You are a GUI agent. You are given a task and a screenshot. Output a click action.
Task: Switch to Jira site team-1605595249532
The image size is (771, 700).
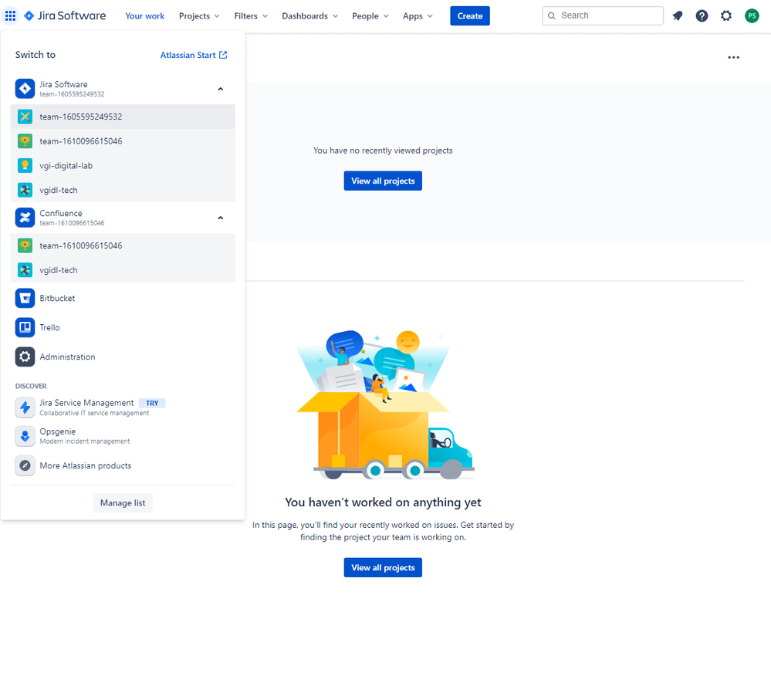tap(123, 117)
